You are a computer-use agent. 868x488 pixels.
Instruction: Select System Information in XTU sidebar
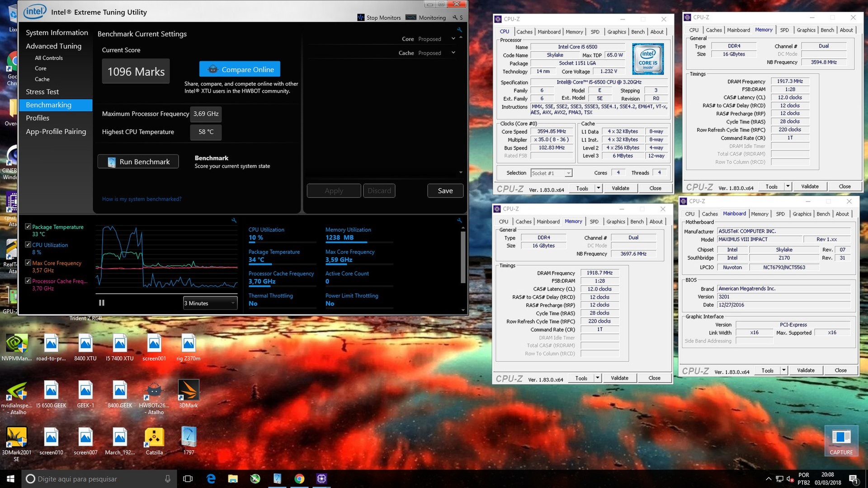click(x=57, y=33)
